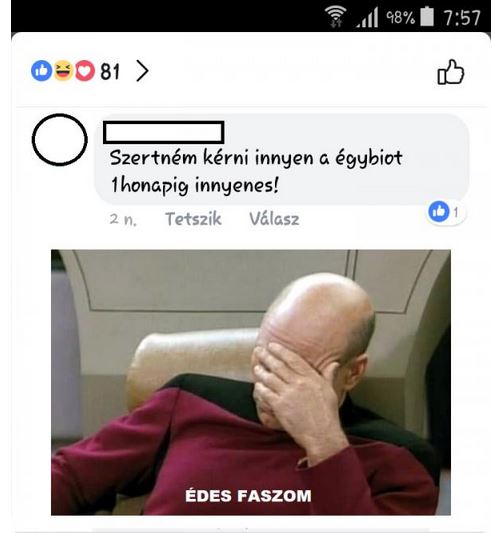492x533 pixels.
Task: Click the blue Like reaction icon
Action: (41, 71)
